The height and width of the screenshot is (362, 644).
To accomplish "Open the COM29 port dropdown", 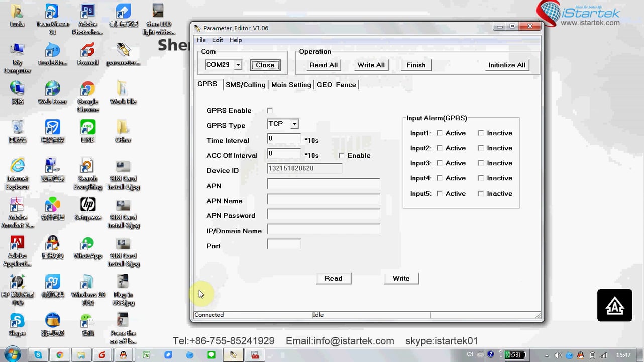I will point(238,65).
